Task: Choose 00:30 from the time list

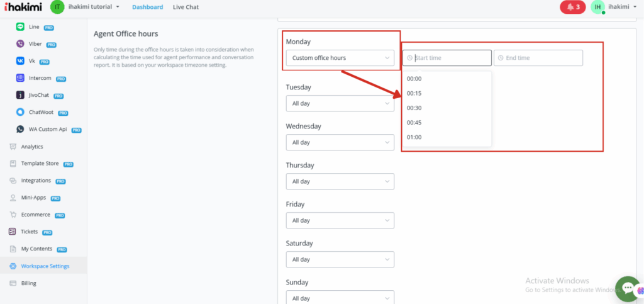Action: [414, 108]
